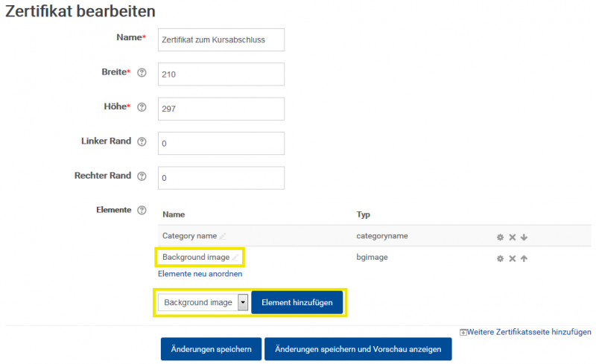
Task: Focus the Name input field
Action: [x=221, y=40]
